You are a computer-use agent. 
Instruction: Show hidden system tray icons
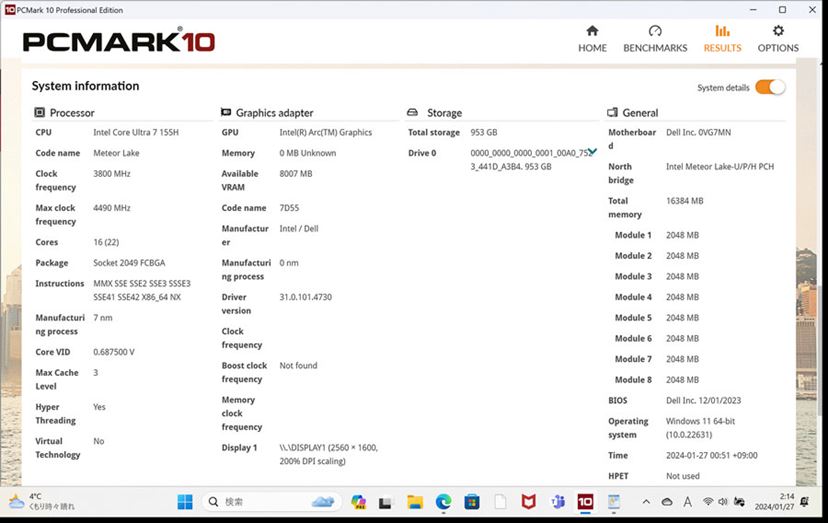646,502
